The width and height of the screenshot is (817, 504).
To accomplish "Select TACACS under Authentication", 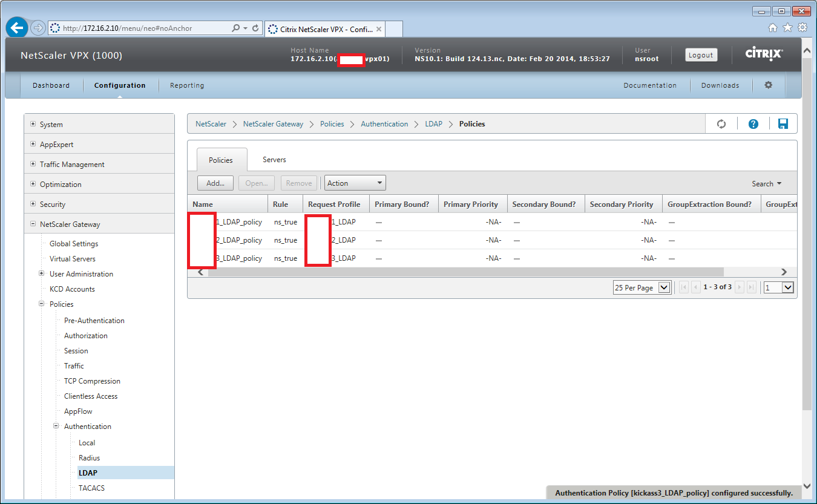I will tap(92, 488).
